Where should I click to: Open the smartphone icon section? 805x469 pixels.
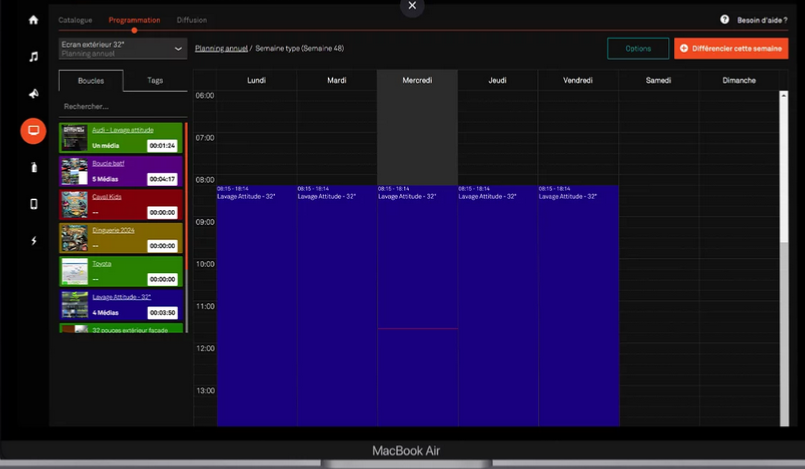pos(34,204)
